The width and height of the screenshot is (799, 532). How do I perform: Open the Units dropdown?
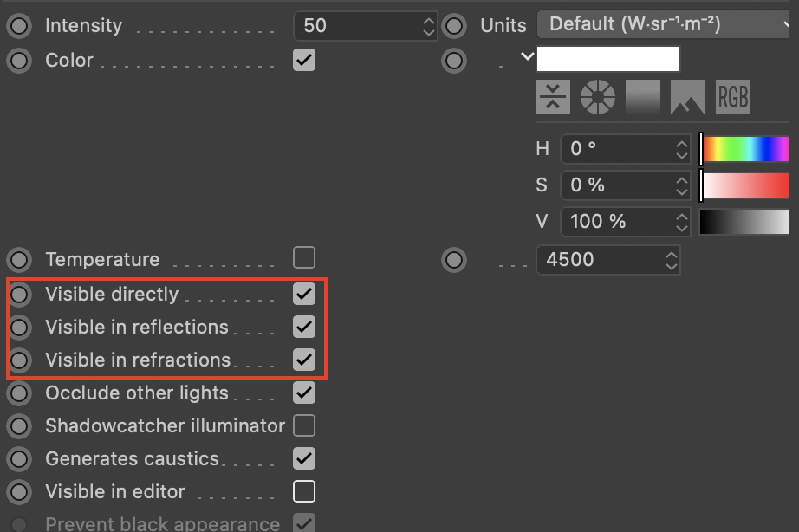(x=666, y=24)
